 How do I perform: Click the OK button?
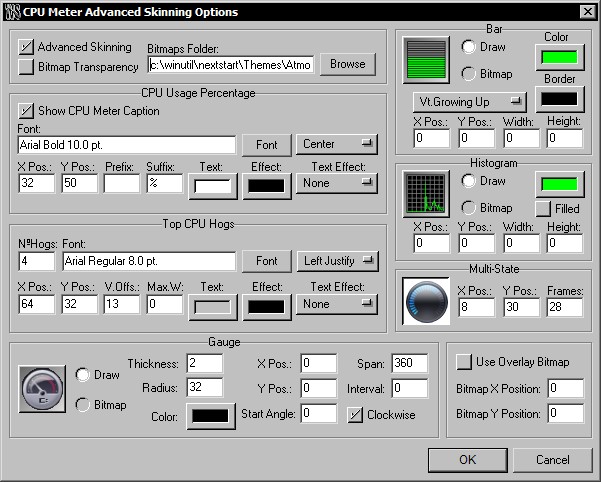pos(468,460)
